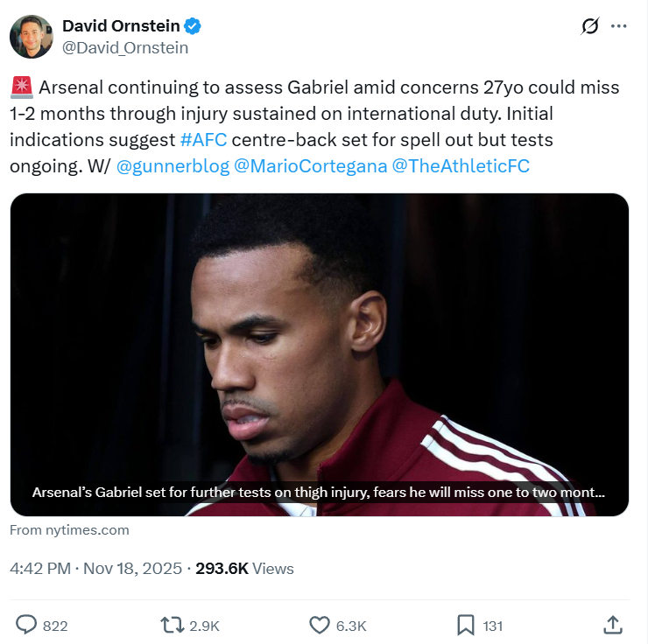The width and height of the screenshot is (648, 644).
Task: Click the reply speech bubble icon
Action: (28, 625)
